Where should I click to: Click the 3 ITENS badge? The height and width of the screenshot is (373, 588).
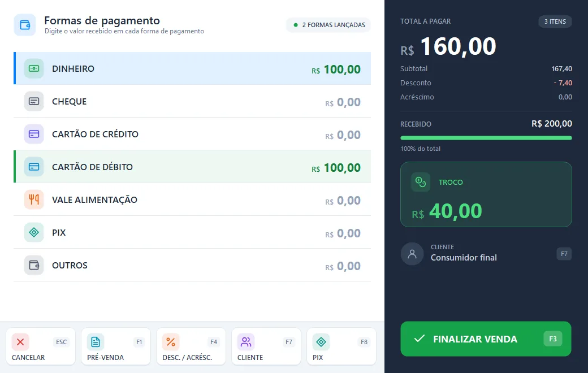[x=555, y=21]
